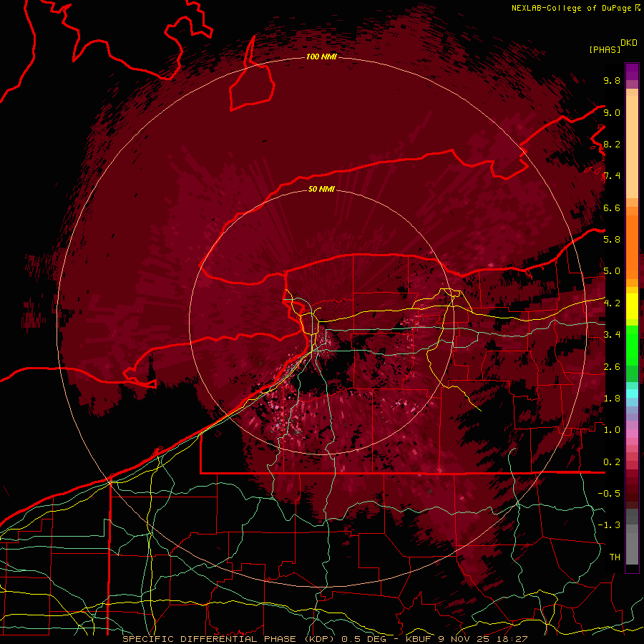Click the TH threshold label
This screenshot has height=644, width=644.
[615, 557]
